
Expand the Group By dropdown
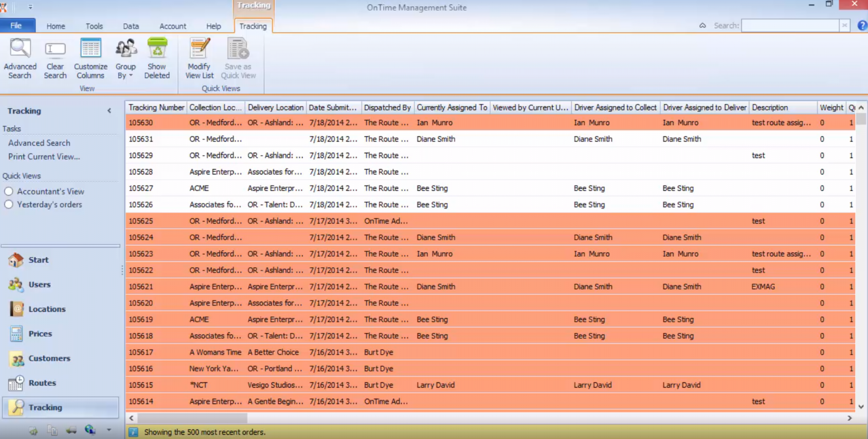125,71
